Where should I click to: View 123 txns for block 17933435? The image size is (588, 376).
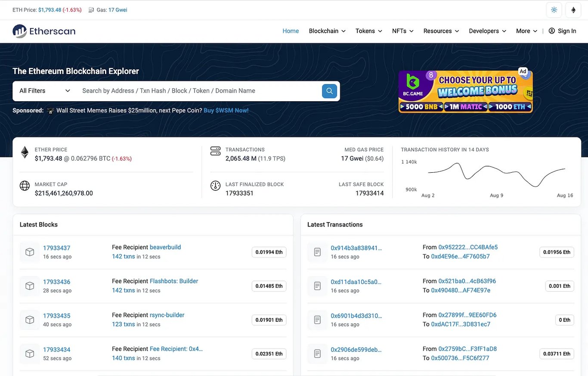124,324
